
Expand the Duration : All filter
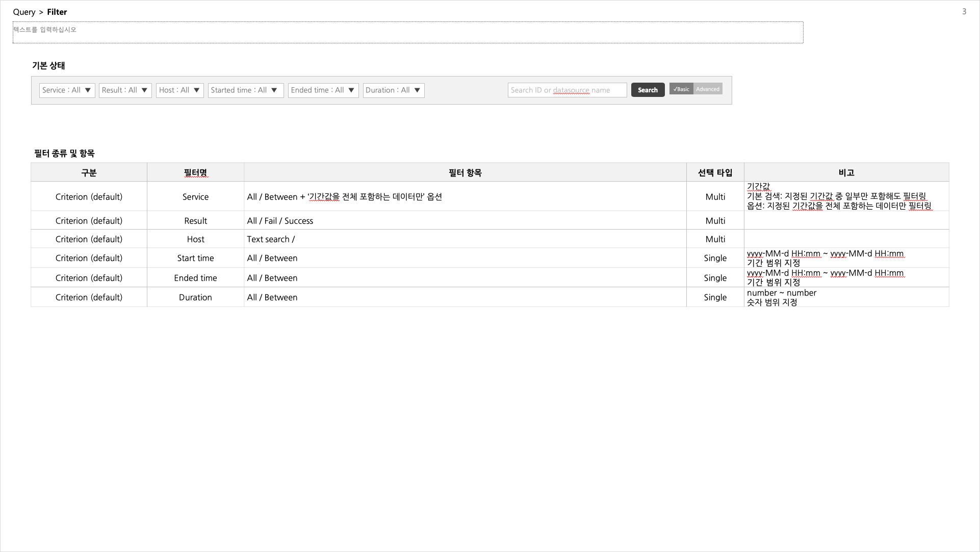pos(394,90)
